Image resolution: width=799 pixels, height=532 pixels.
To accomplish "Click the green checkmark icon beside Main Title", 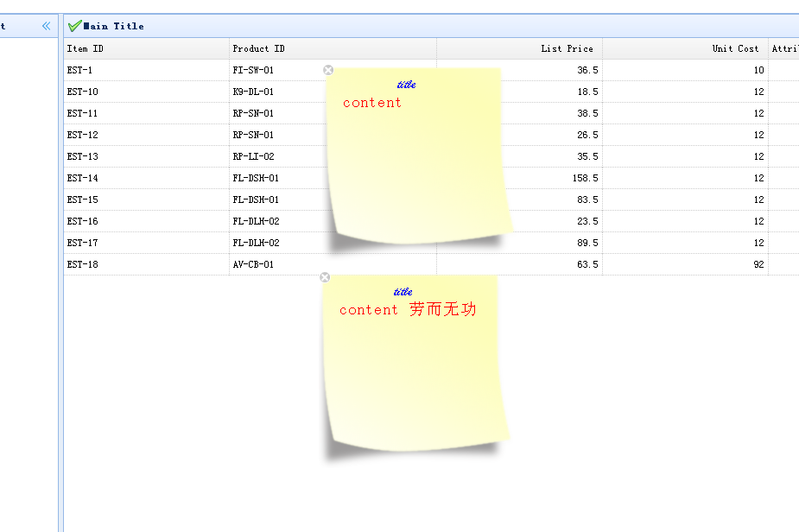I will [x=74, y=26].
